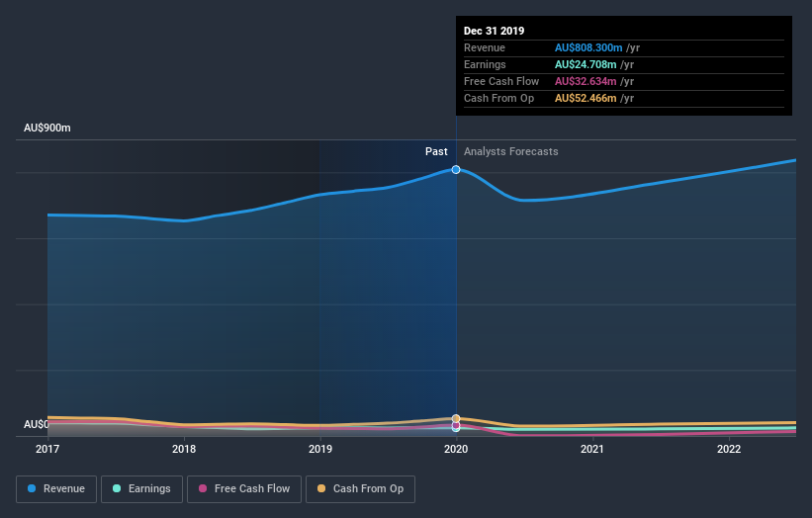
Task: Click the 'Dec 31 2019' tooltip date
Action: (x=495, y=31)
